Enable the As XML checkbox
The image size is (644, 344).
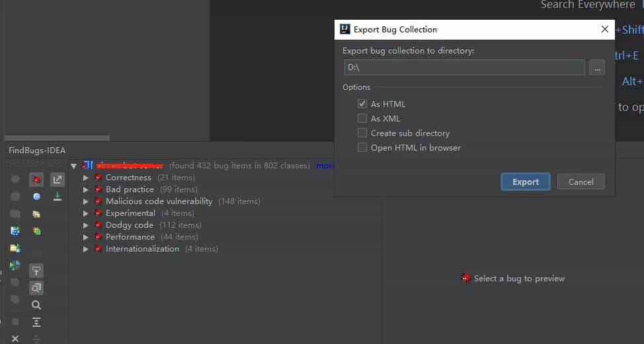pyautogui.click(x=362, y=118)
